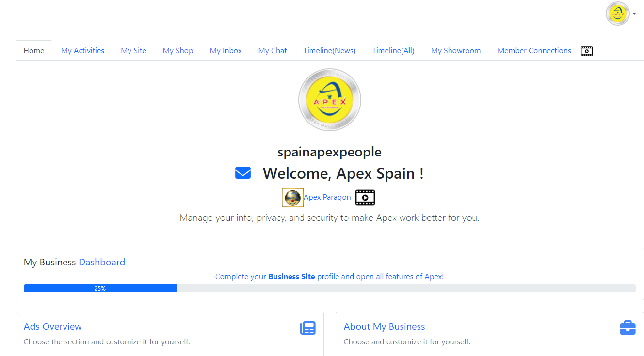The width and height of the screenshot is (644, 356).
Task: Click the Apex Paragon globe badge icon
Action: pyautogui.click(x=292, y=198)
